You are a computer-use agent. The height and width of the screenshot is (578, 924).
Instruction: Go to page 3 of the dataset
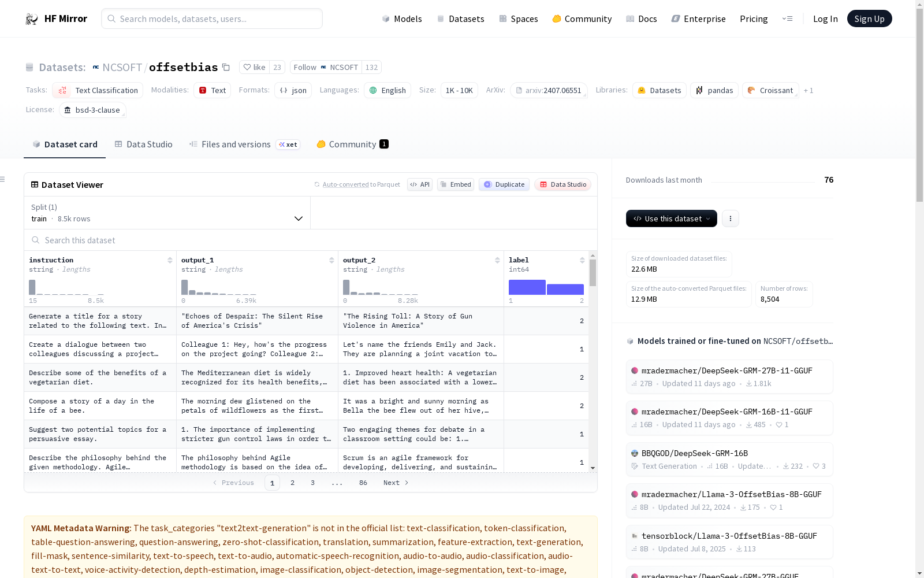tap(313, 483)
